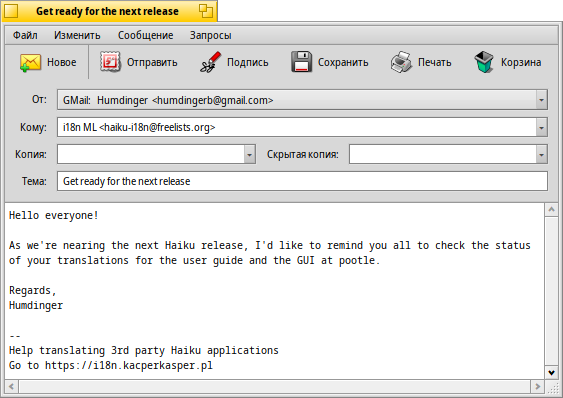Screen dimensions: 563x398
Task: Focus the Скрытая копия input field
Action: (443, 154)
